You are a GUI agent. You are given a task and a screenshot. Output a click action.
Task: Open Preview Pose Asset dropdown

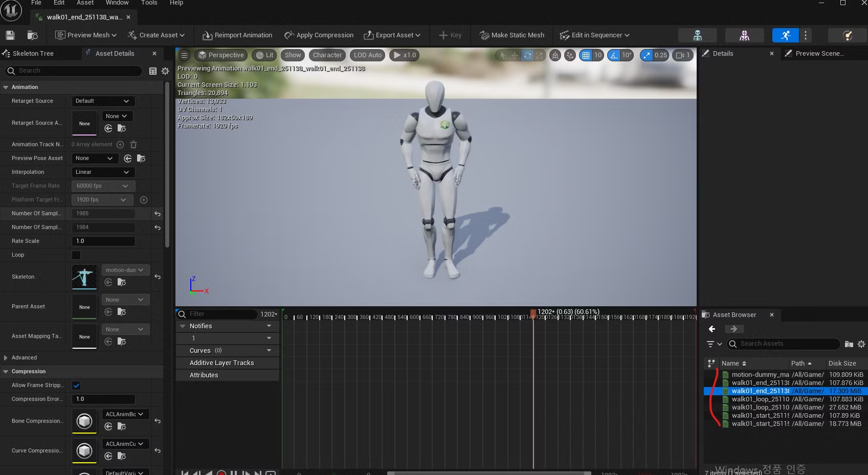coord(95,159)
